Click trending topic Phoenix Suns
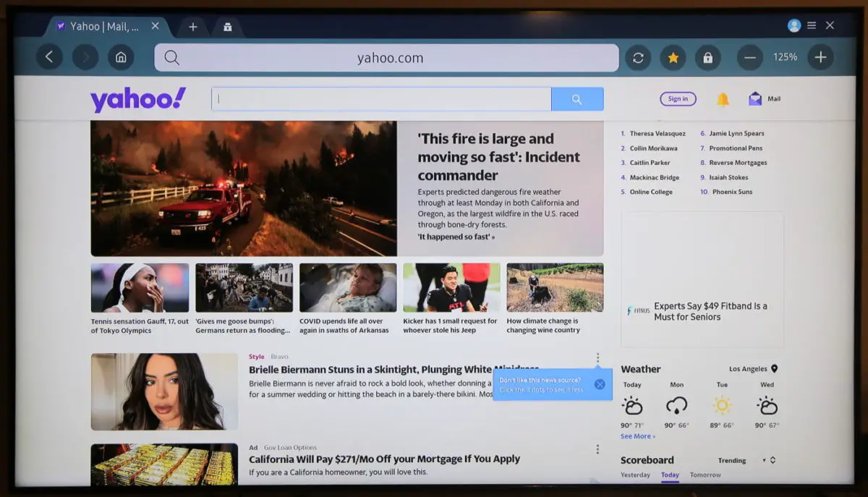This screenshot has height=497, width=868. pos(732,192)
